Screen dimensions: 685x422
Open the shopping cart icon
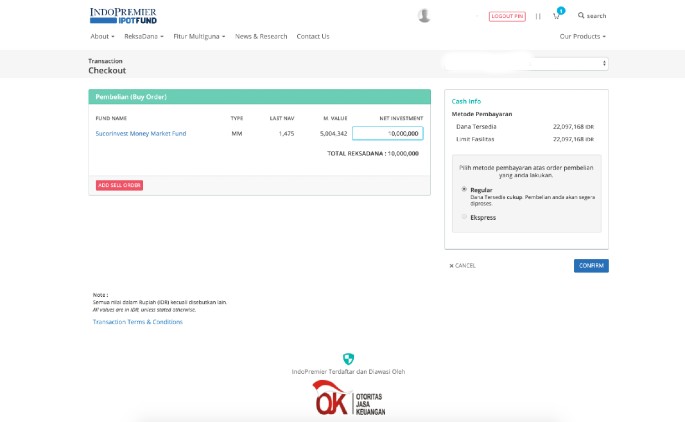point(556,16)
